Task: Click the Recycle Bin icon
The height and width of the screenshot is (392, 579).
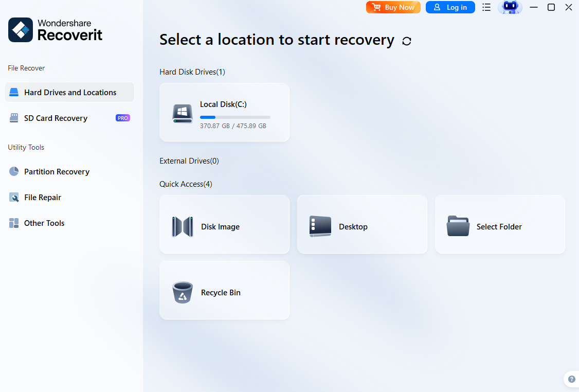Action: (183, 293)
